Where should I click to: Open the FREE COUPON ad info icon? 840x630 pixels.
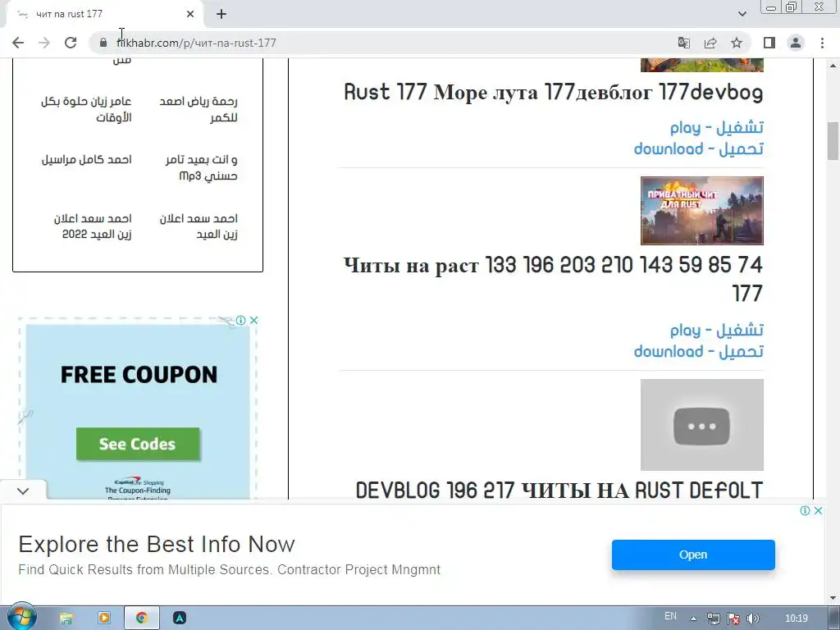(241, 321)
